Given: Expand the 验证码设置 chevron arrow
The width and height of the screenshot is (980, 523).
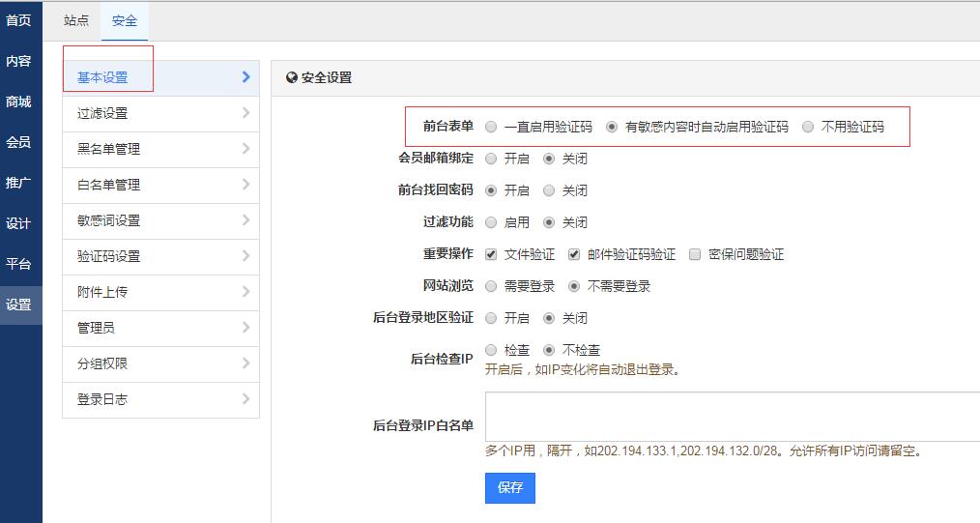Looking at the screenshot, I should click(246, 255).
